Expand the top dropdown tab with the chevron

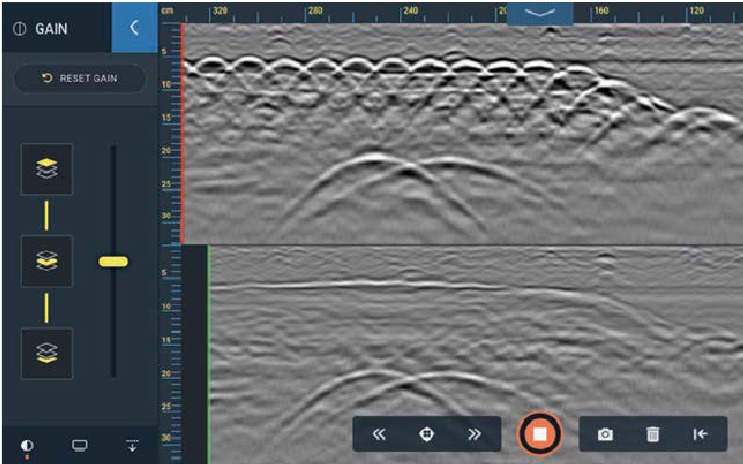pos(540,13)
